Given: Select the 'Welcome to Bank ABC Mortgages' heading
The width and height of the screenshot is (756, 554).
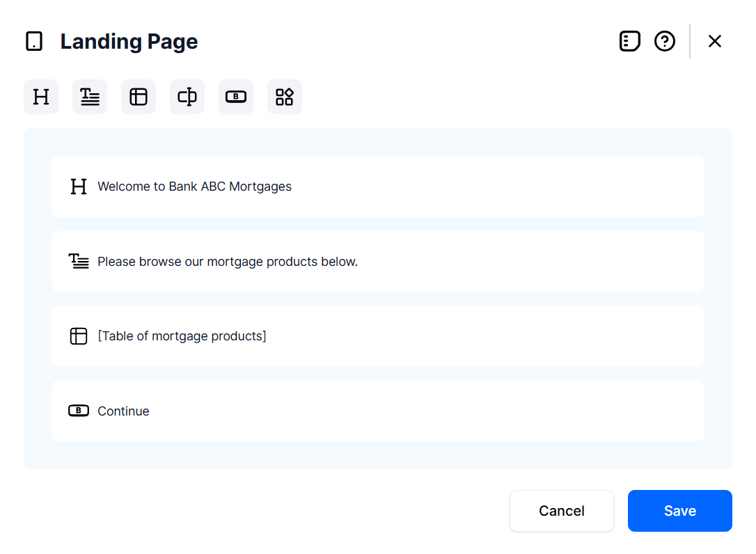Looking at the screenshot, I should [194, 187].
